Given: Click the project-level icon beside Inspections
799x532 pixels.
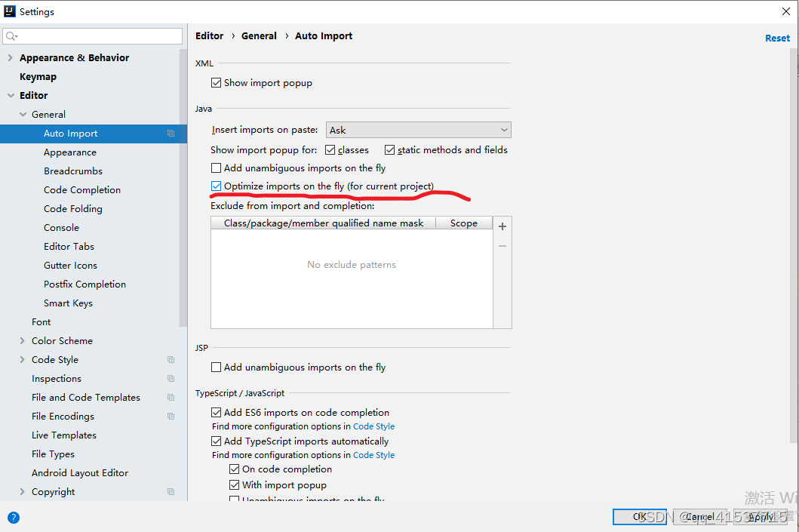Looking at the screenshot, I should coord(171,379).
